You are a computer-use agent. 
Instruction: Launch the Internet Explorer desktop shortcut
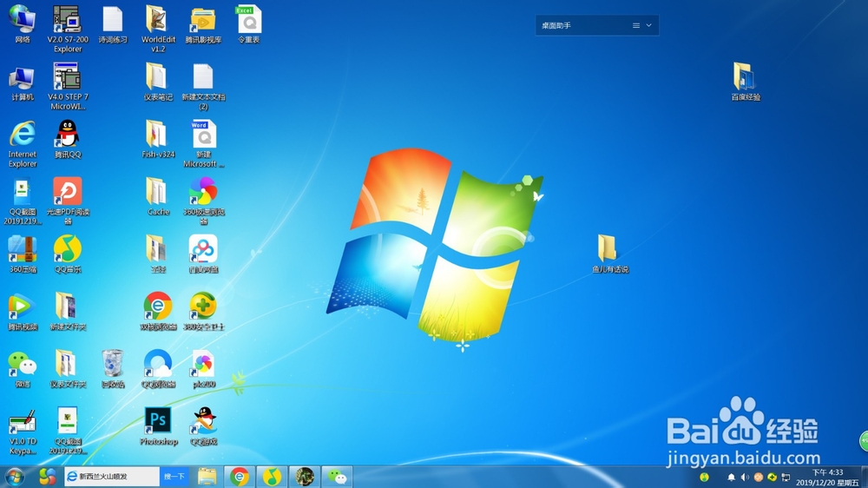coord(23,143)
